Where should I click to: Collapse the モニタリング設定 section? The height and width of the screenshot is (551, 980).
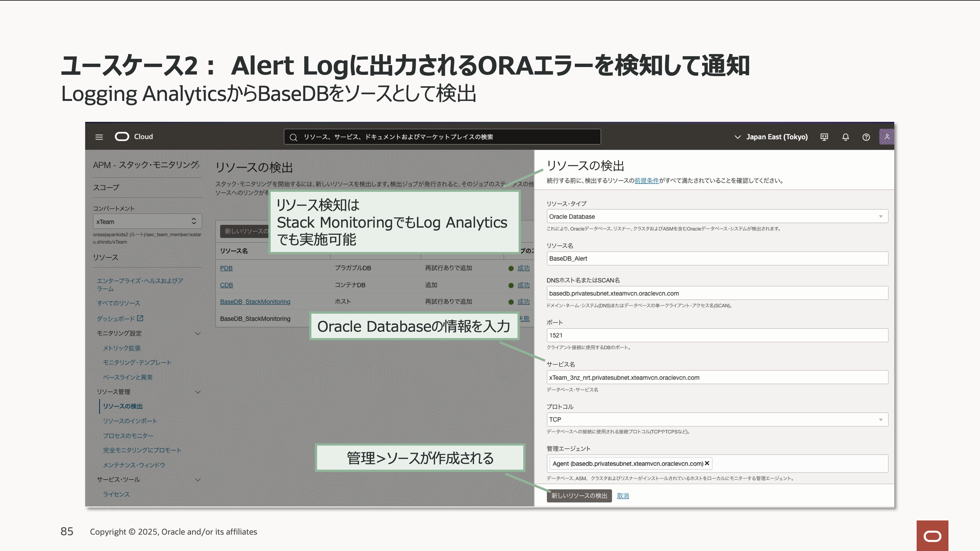tap(198, 333)
